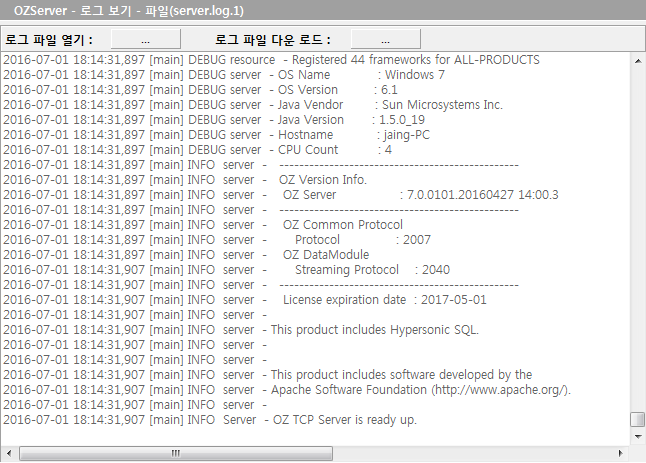Click the log file download browse button
The width and height of the screenshot is (646, 463).
pos(385,40)
